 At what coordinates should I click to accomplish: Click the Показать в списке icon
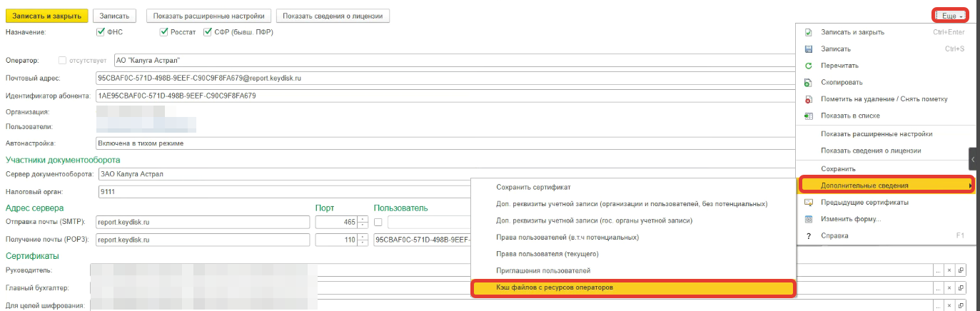click(x=809, y=116)
